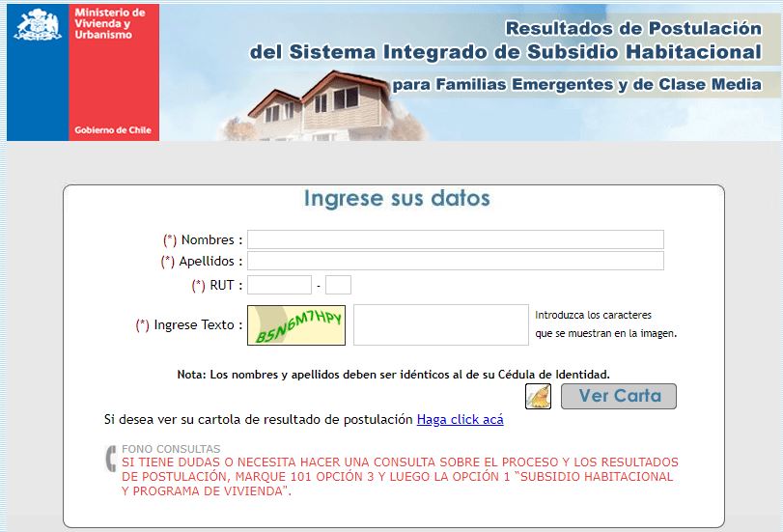783x532 pixels.
Task: Click the RUT number input box
Action: [279, 285]
